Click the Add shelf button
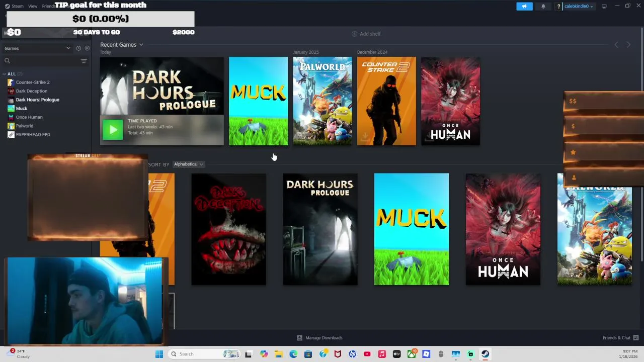The width and height of the screenshot is (644, 362). (x=366, y=34)
